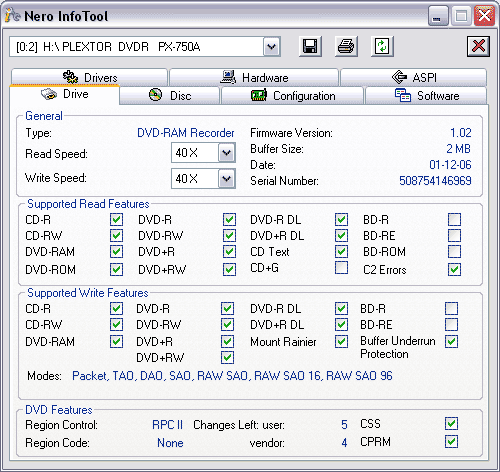Click the 2 MB buffer size value

point(458,149)
